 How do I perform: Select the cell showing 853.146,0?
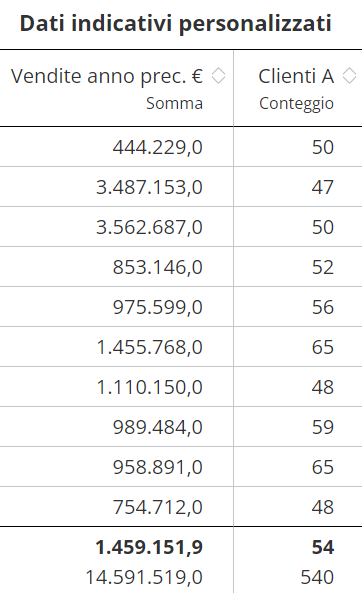(158, 267)
